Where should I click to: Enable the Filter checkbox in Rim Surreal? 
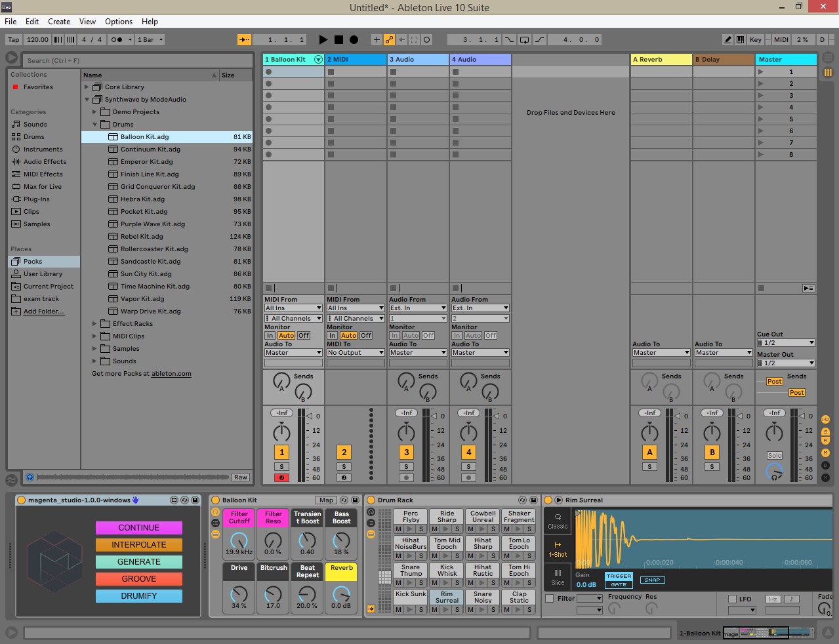pyautogui.click(x=550, y=598)
